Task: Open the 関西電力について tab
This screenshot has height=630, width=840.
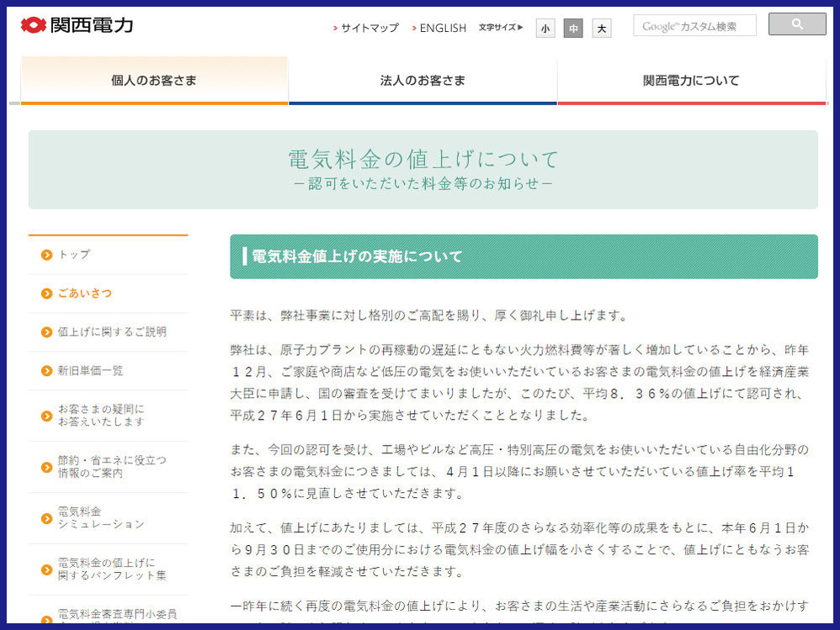Action: pyautogui.click(x=691, y=81)
